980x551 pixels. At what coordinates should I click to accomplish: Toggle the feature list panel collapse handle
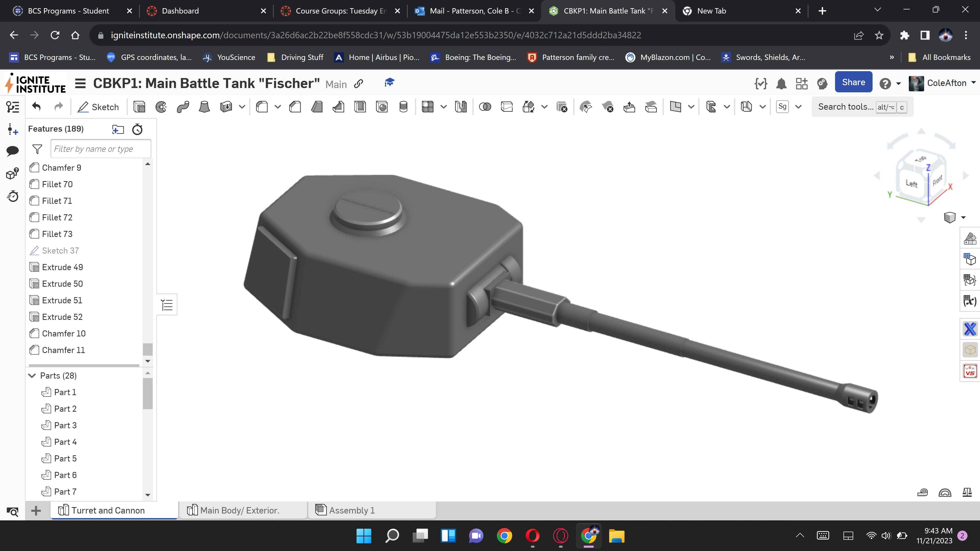[167, 305]
